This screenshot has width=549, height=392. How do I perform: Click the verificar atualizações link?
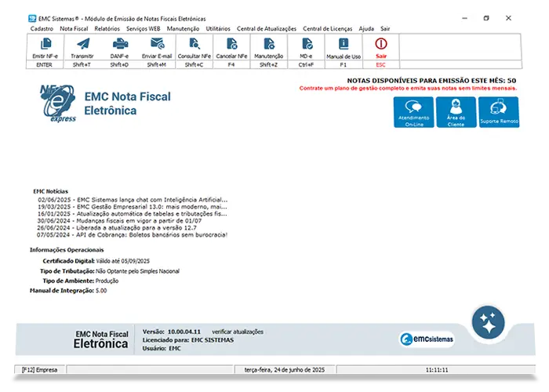238,332
